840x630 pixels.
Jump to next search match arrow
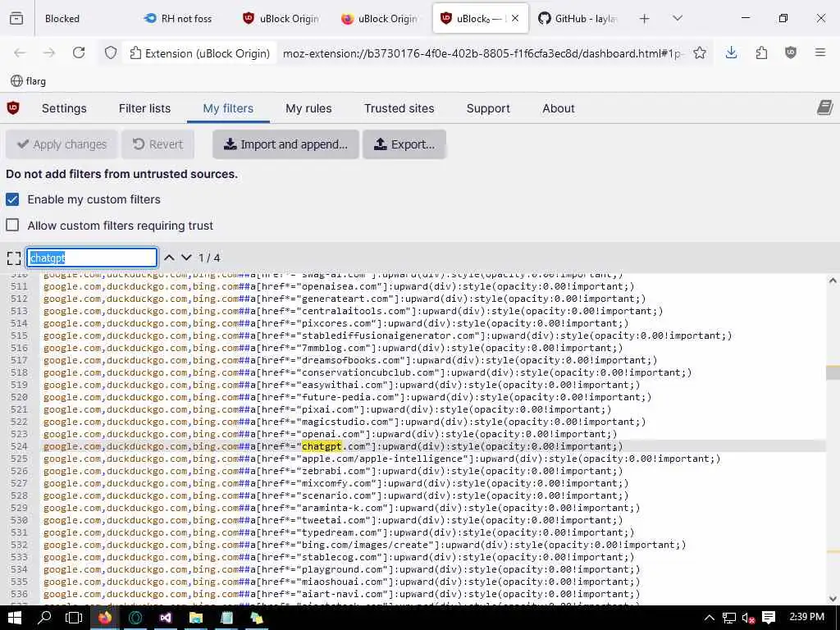(186, 258)
